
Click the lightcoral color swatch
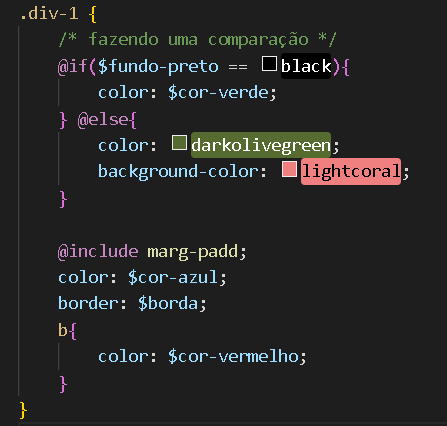tap(289, 169)
